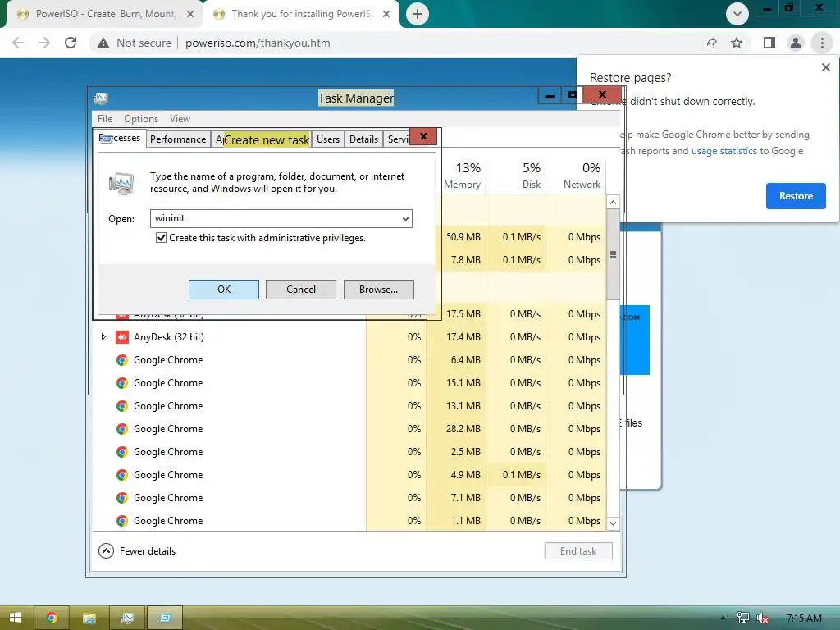Screen dimensions: 840x630
Task: Reload the current page
Action: click(71, 43)
